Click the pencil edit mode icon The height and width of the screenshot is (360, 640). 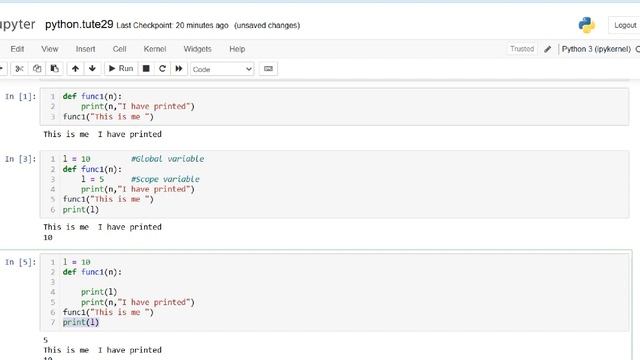point(548,49)
